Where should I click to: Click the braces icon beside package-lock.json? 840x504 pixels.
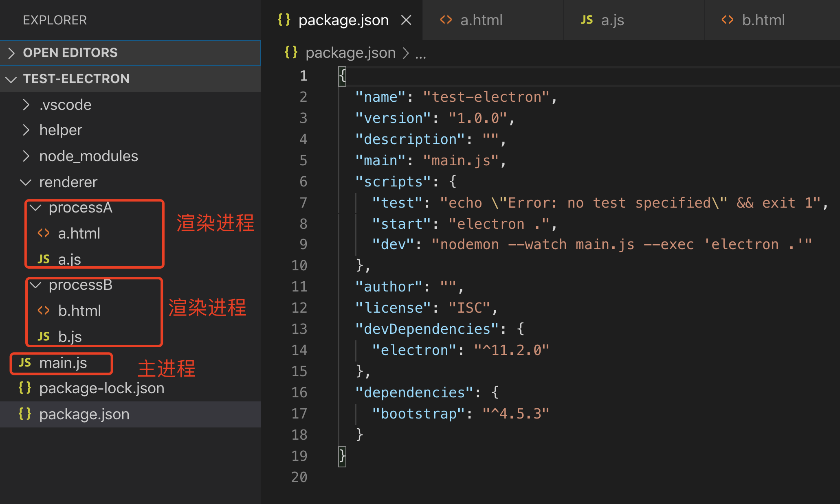pos(25,388)
